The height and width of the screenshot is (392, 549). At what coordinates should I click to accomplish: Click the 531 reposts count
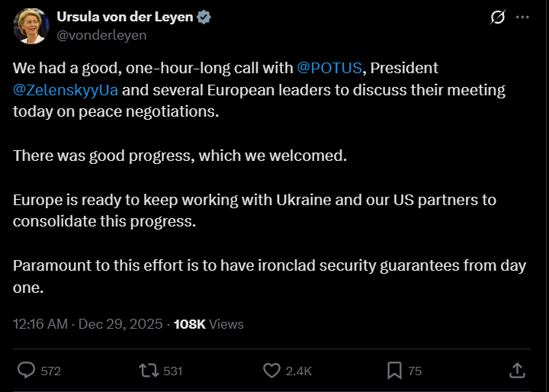173,371
